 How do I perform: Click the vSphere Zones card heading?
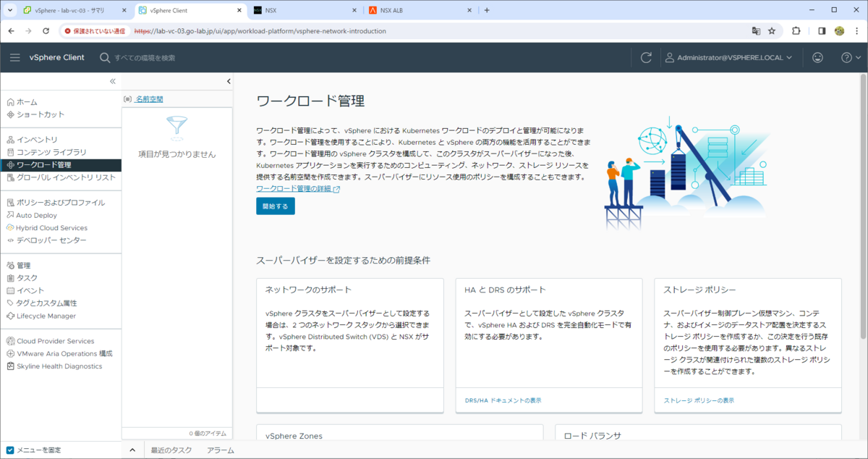click(294, 436)
